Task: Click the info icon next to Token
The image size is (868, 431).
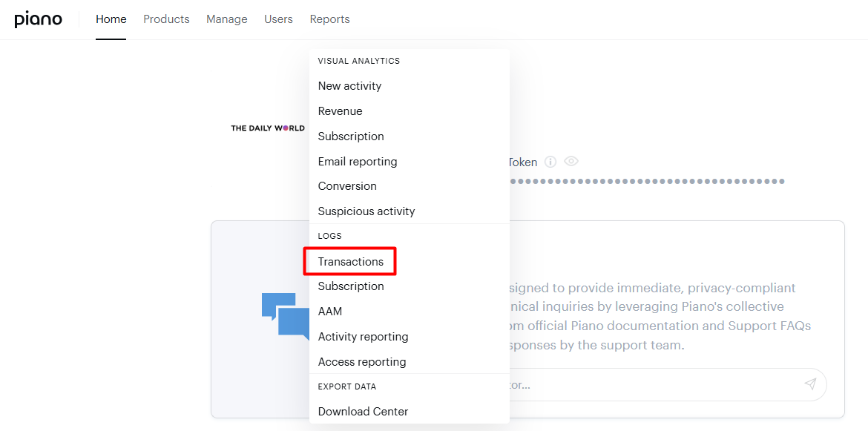Action: pyautogui.click(x=550, y=162)
